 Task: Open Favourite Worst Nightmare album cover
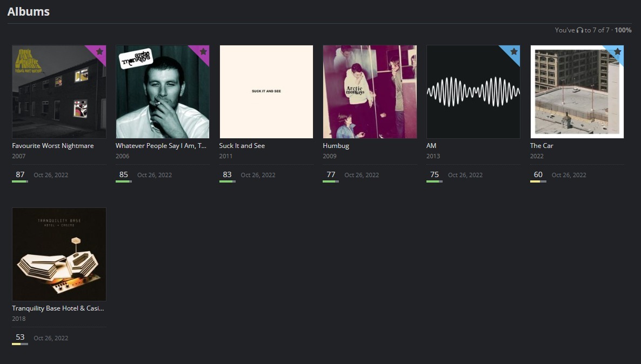pos(59,92)
